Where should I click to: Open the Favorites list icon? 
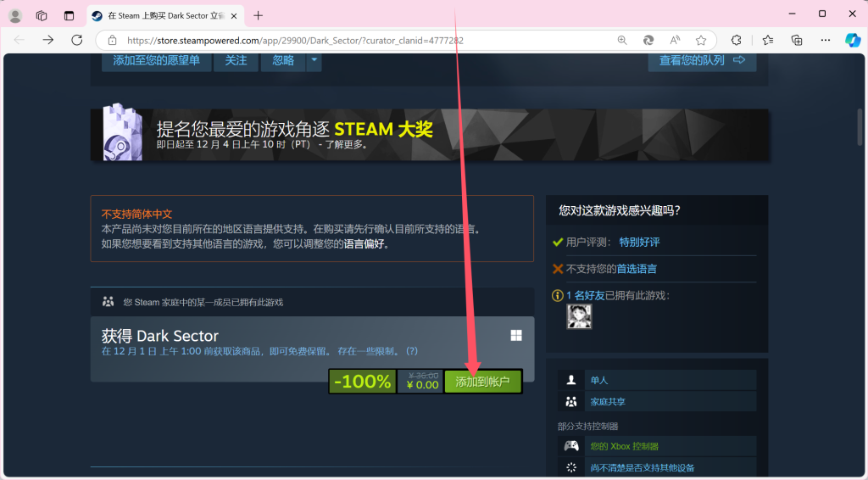tap(768, 40)
